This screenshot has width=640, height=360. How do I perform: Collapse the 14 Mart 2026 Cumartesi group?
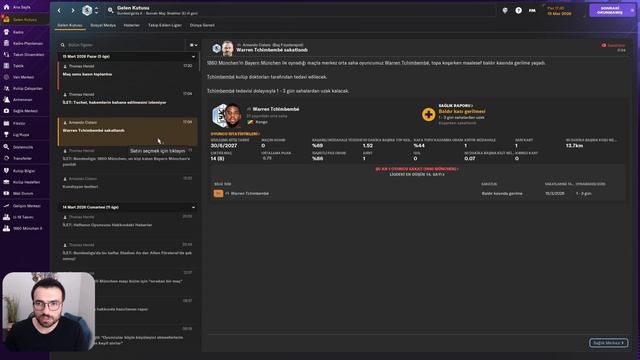[193, 207]
